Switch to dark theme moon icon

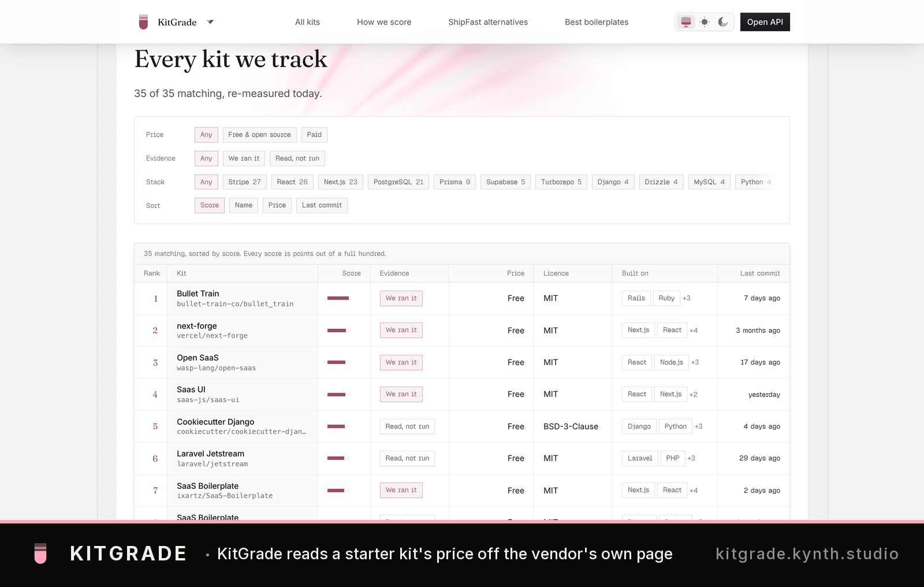[723, 22]
